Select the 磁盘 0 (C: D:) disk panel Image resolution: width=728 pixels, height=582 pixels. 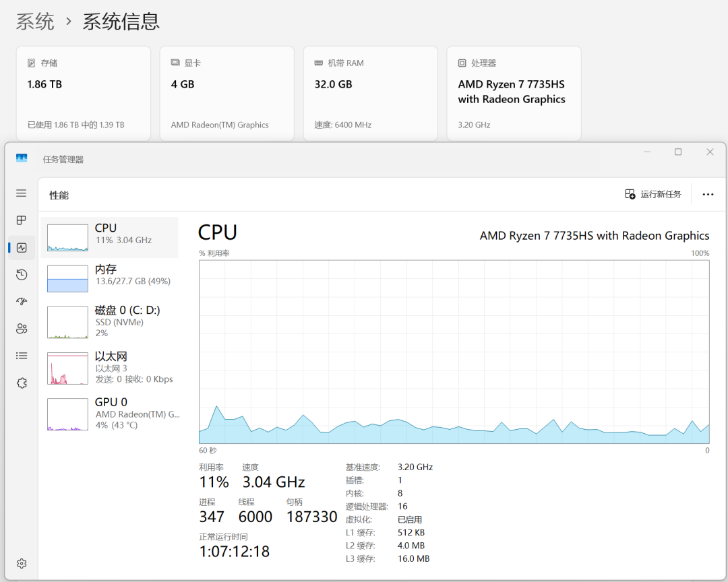(108, 322)
